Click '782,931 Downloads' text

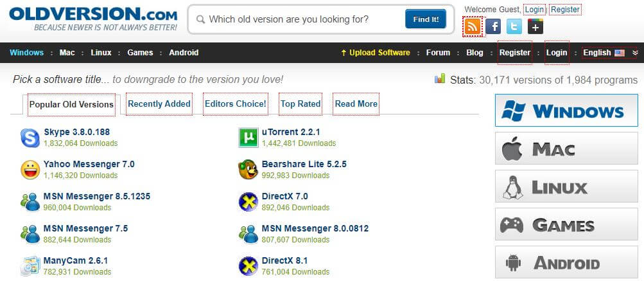pos(77,271)
